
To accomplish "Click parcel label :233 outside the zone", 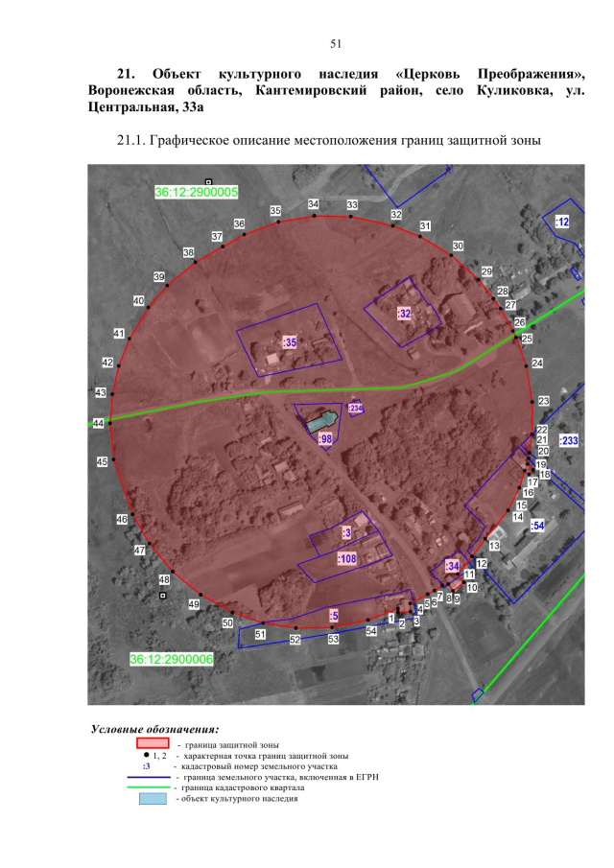I will click(569, 440).
